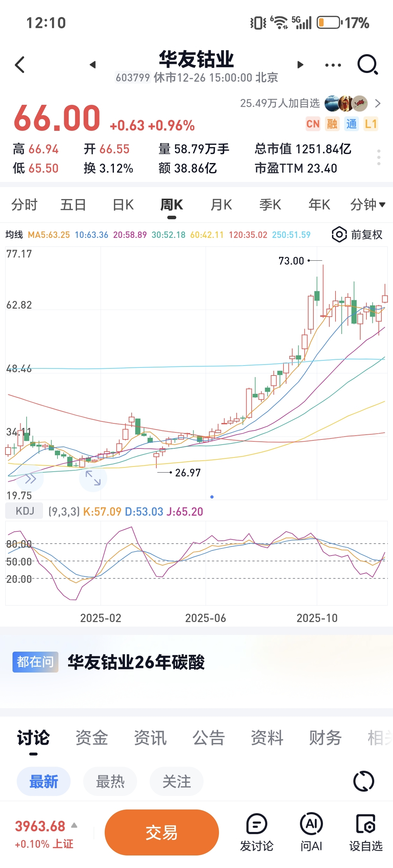The image size is (393, 868).
Task: Tap the 设自选 watchlist icon
Action: [366, 832]
